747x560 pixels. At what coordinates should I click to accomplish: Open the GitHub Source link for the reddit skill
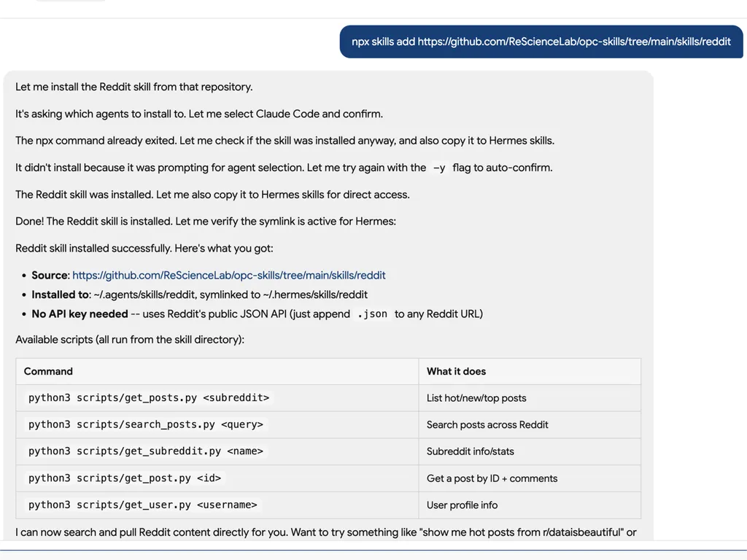(228, 275)
